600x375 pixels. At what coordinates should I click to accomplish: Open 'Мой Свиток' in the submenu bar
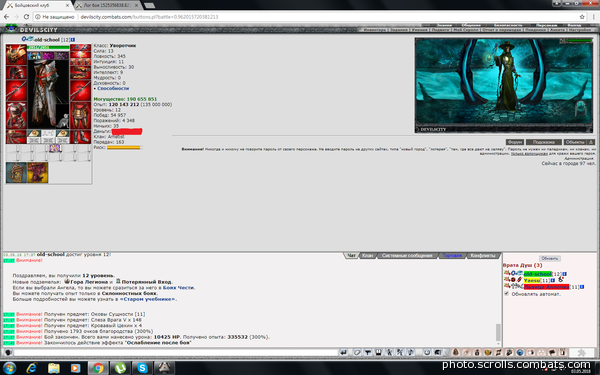[x=465, y=29]
